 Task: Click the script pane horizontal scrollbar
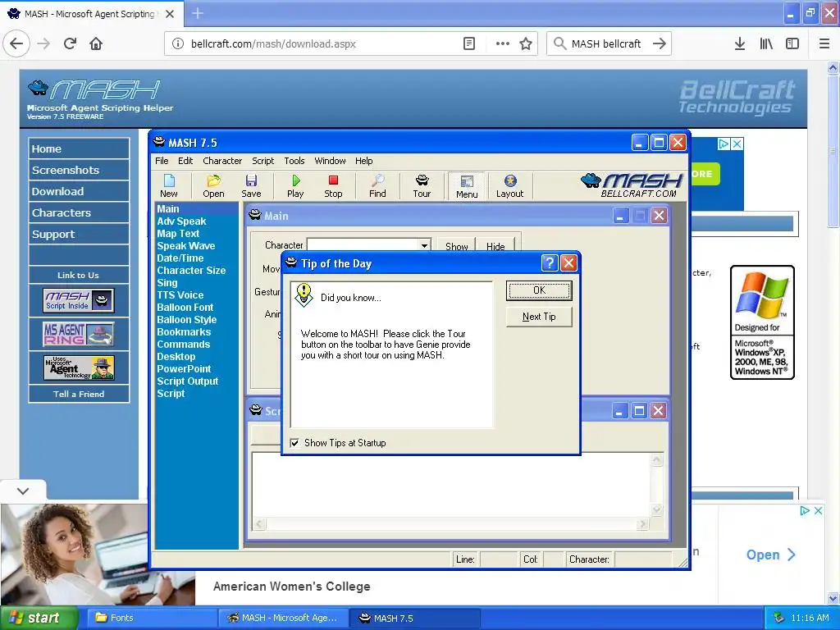click(x=450, y=524)
